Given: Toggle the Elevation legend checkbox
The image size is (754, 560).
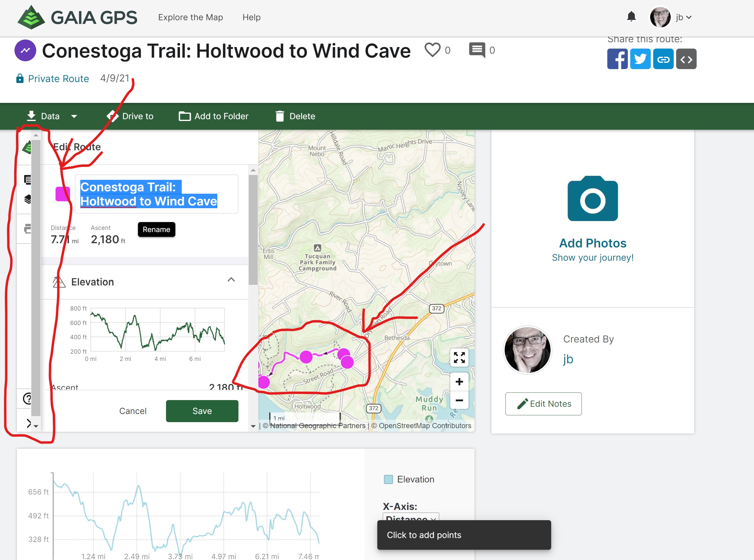Looking at the screenshot, I should coord(388,479).
